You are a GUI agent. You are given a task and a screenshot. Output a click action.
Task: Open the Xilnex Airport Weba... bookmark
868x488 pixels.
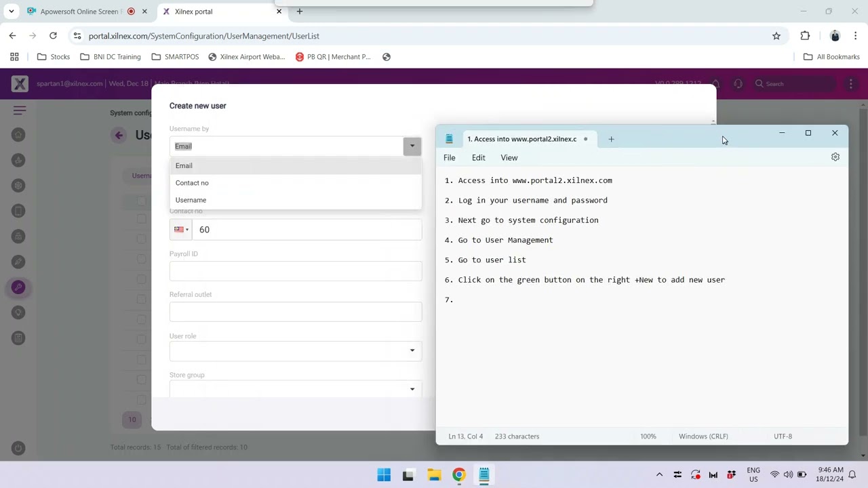tap(247, 57)
